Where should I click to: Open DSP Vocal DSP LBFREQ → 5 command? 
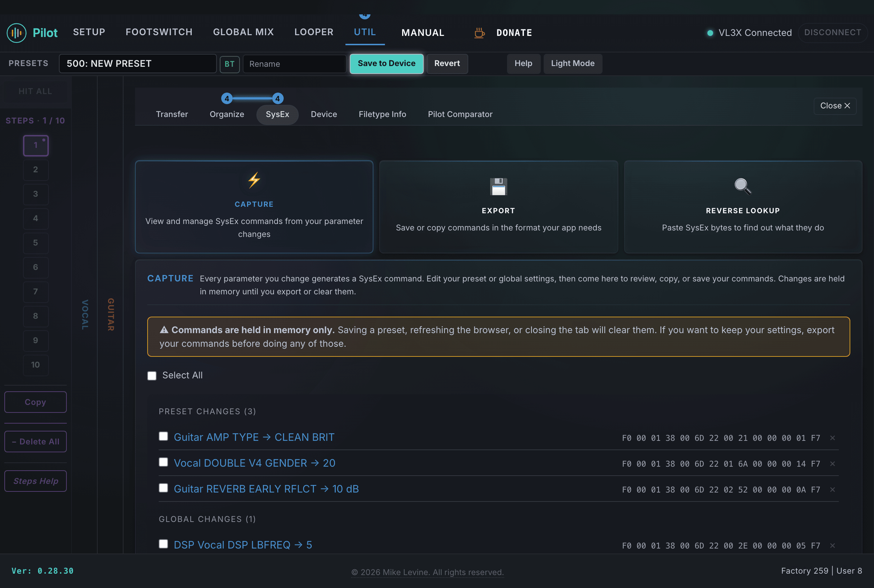pos(243,545)
